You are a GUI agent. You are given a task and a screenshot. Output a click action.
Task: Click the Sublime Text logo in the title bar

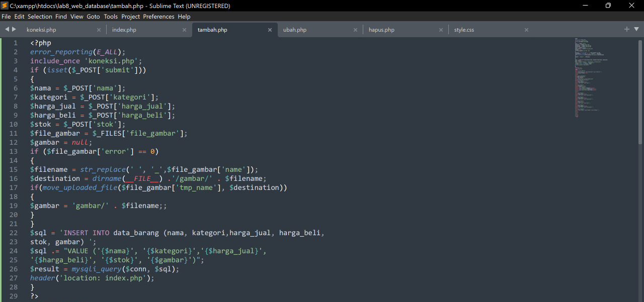pos(6,6)
